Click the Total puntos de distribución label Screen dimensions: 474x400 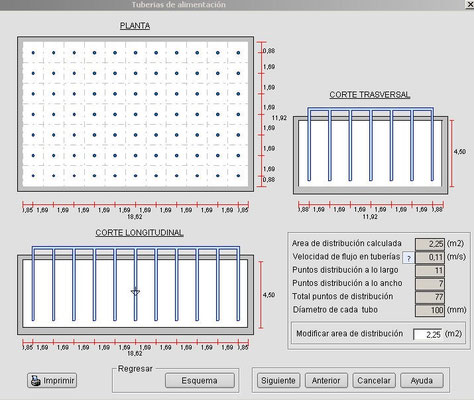tap(342, 296)
